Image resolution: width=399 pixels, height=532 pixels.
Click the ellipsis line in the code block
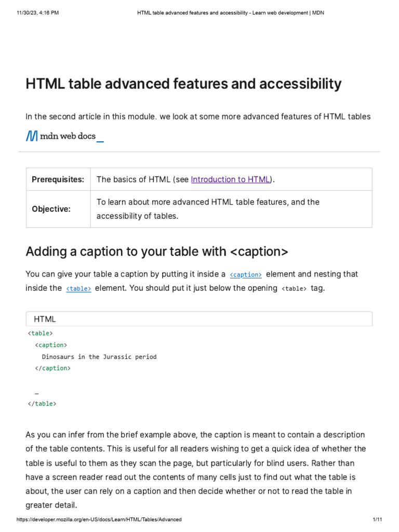[37, 392]
